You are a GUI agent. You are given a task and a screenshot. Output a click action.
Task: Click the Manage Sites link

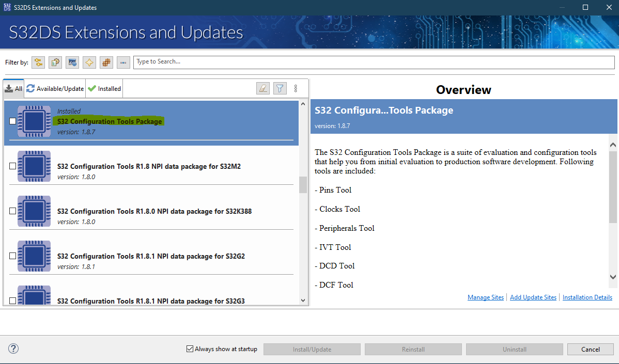[485, 297]
